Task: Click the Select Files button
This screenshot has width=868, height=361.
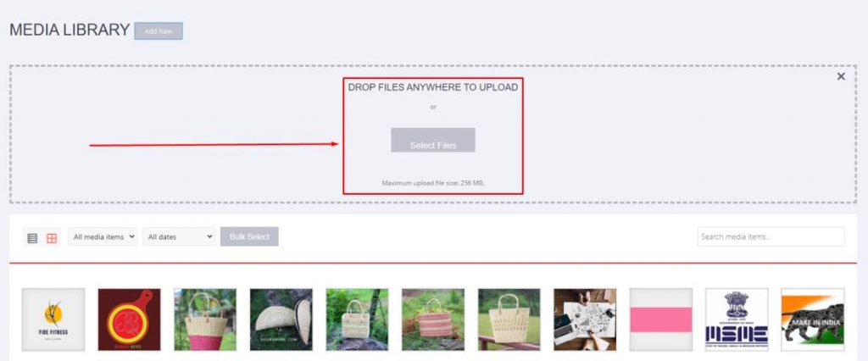Action: coord(433,140)
